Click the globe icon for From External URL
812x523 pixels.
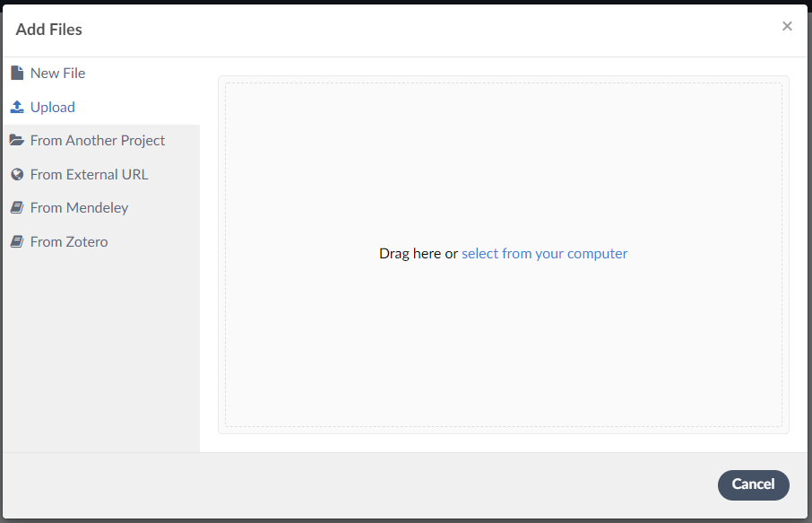point(17,174)
